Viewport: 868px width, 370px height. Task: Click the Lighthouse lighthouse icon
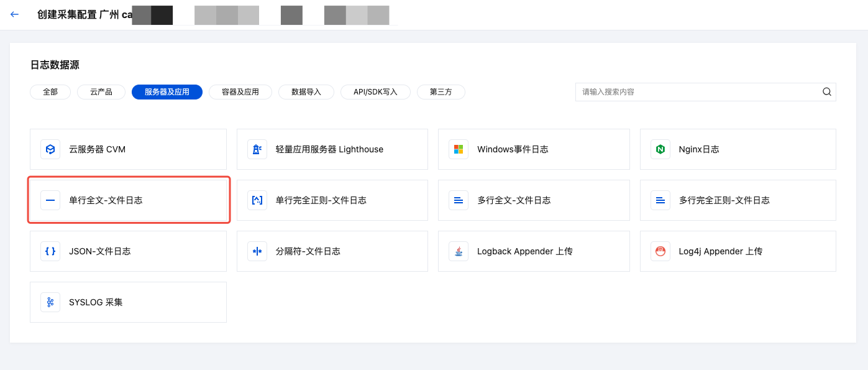pyautogui.click(x=257, y=149)
